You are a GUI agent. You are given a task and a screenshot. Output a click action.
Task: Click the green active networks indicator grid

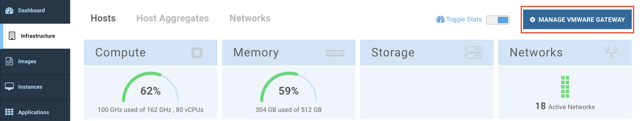[565, 87]
